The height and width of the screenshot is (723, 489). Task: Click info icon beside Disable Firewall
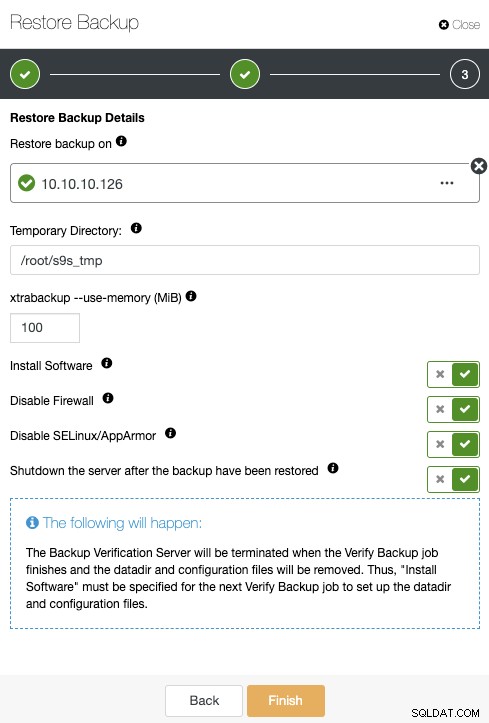coord(108,398)
